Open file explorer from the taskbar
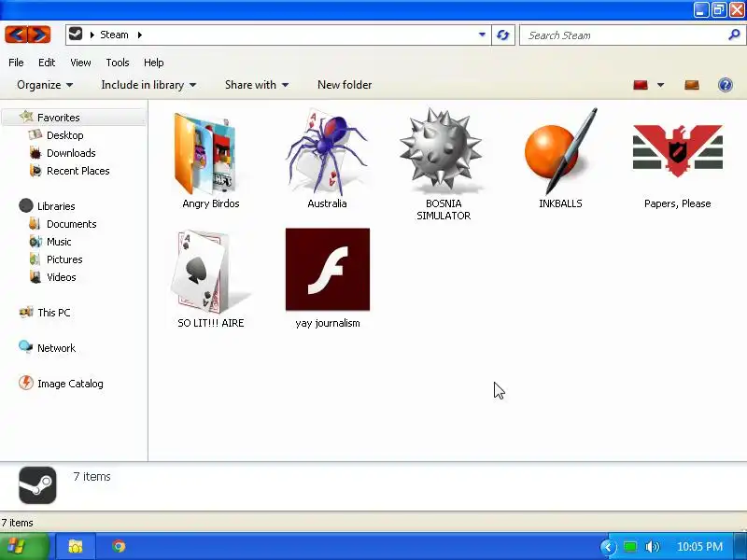Image resolution: width=747 pixels, height=560 pixels. (76, 546)
